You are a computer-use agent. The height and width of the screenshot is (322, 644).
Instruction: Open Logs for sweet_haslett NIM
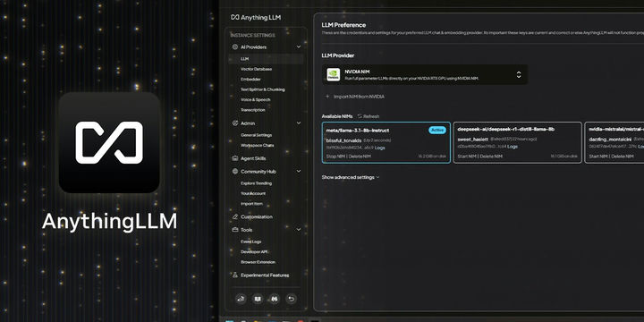pos(513,147)
